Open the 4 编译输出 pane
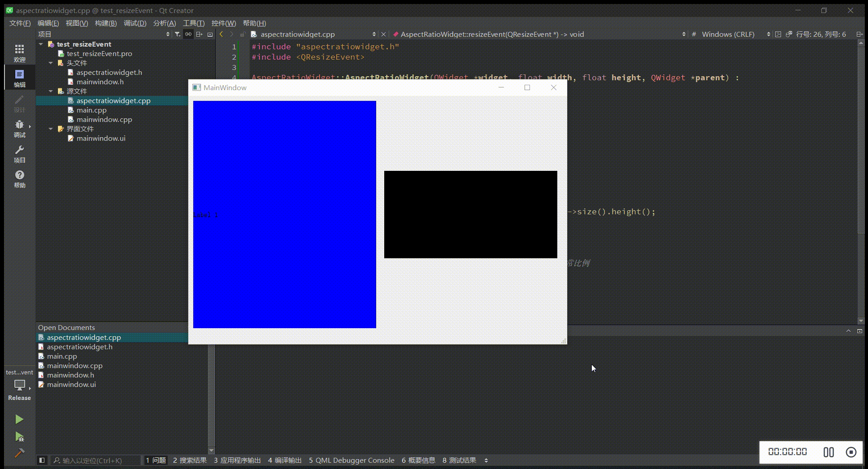The height and width of the screenshot is (469, 868). [285, 460]
